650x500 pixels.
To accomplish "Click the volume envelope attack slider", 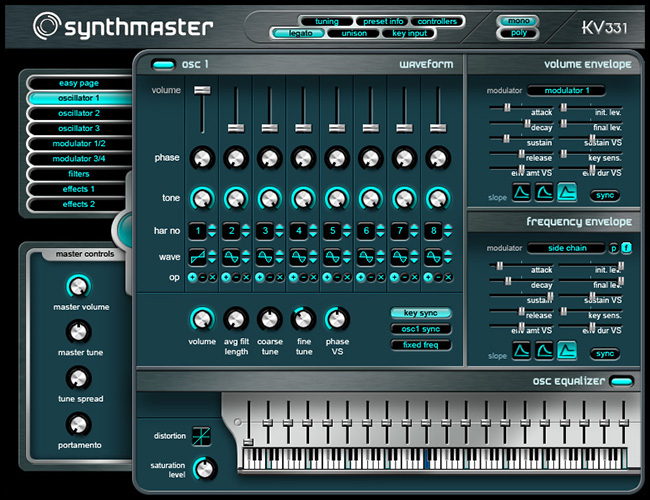I will (x=507, y=108).
